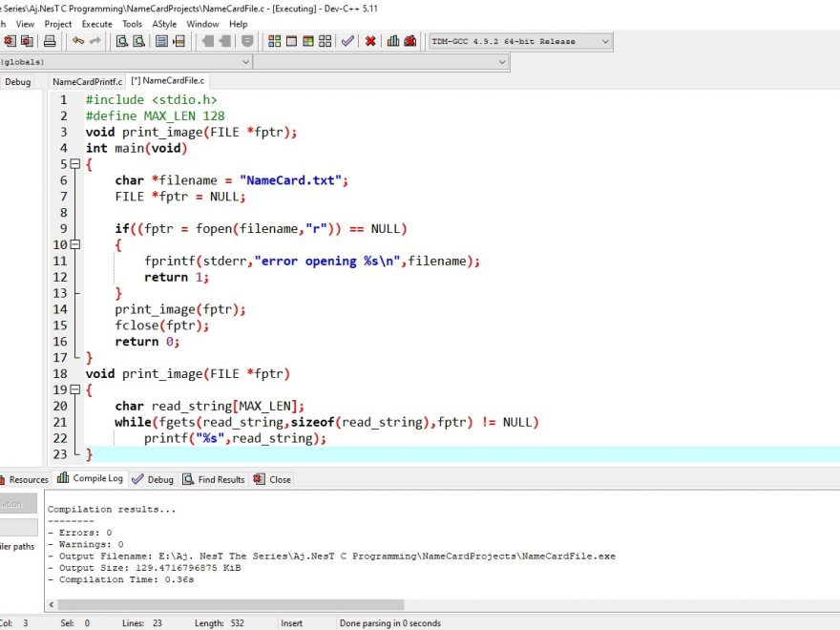Undo the last edit via toolbar
The height and width of the screenshot is (630, 840).
77,41
